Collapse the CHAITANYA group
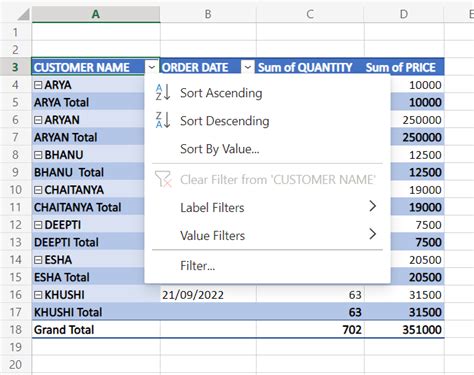The width and height of the screenshot is (474, 375). [38, 190]
